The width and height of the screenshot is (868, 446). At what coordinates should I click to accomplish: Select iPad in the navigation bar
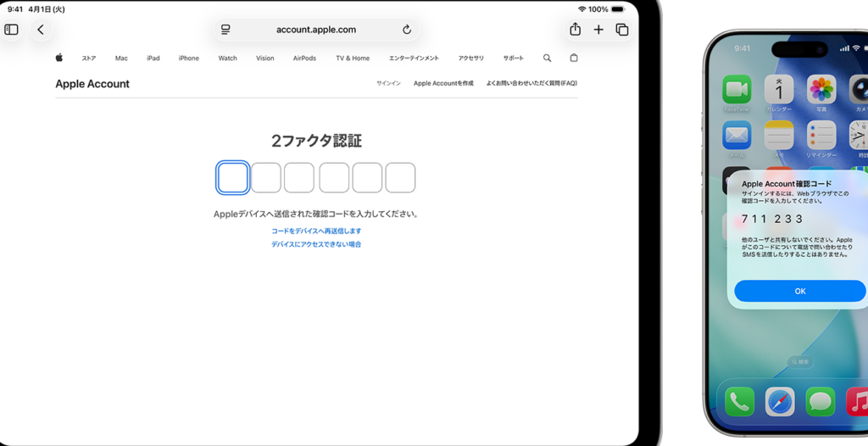pos(153,59)
